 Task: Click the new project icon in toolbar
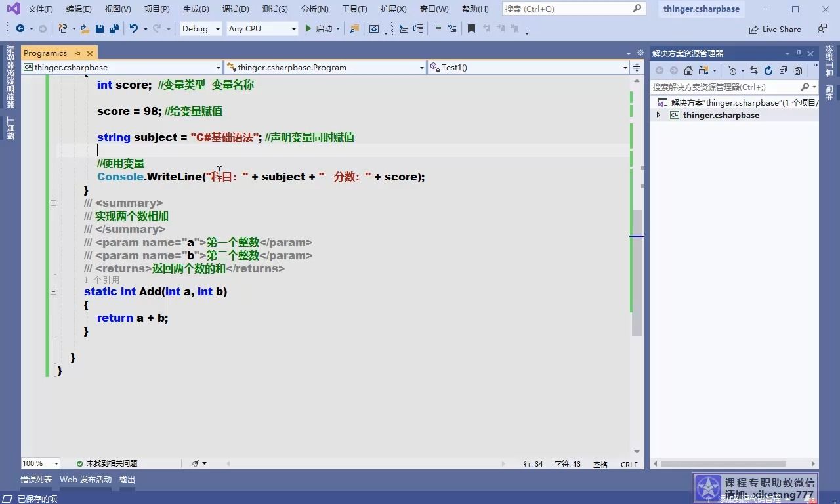click(62, 29)
